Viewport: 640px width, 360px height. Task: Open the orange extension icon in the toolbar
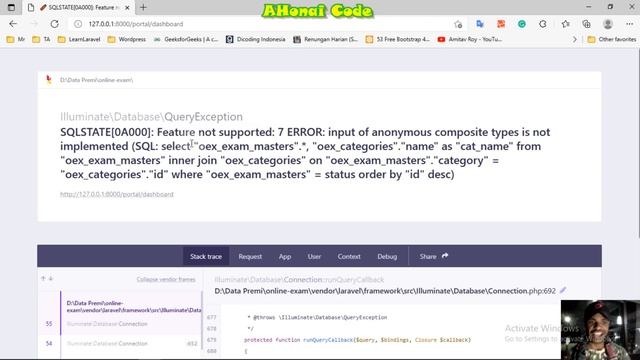[x=501, y=24]
